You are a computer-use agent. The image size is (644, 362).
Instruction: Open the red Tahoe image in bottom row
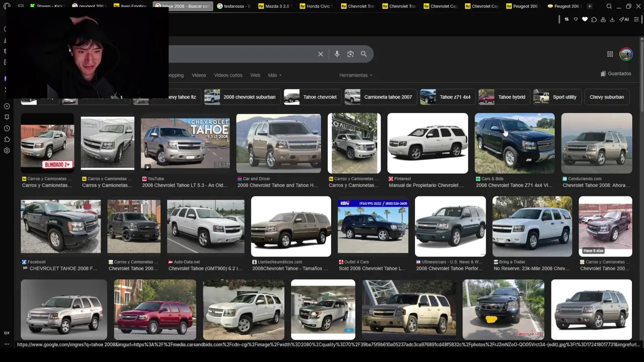[155, 310]
